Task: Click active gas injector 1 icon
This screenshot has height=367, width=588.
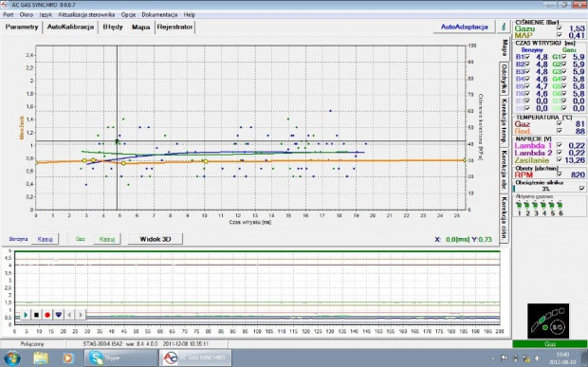Action: (519, 205)
